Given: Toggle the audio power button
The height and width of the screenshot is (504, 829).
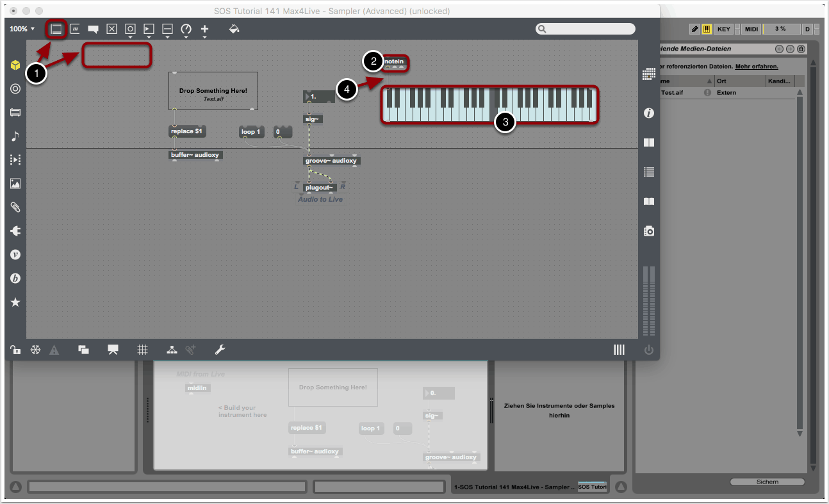Looking at the screenshot, I should click(x=649, y=350).
